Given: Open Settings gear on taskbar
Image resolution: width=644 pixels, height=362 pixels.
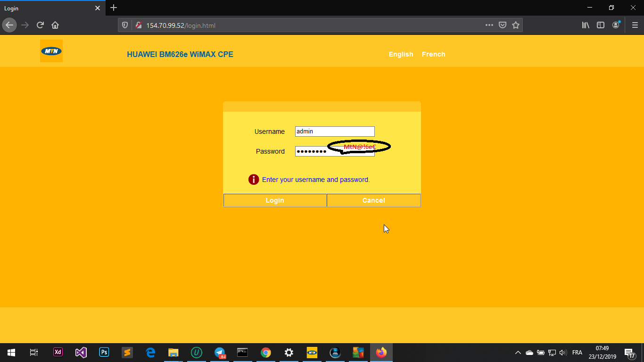Looking at the screenshot, I should (x=289, y=353).
